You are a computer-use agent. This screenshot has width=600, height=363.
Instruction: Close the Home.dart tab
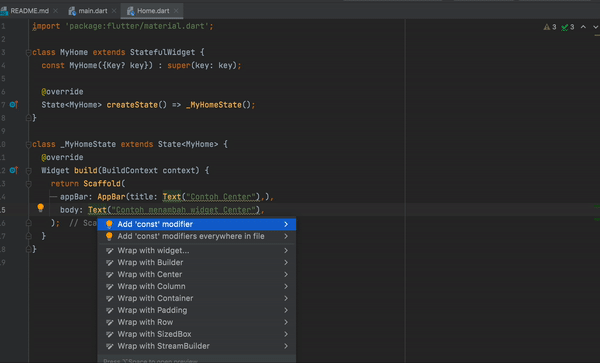point(176,11)
